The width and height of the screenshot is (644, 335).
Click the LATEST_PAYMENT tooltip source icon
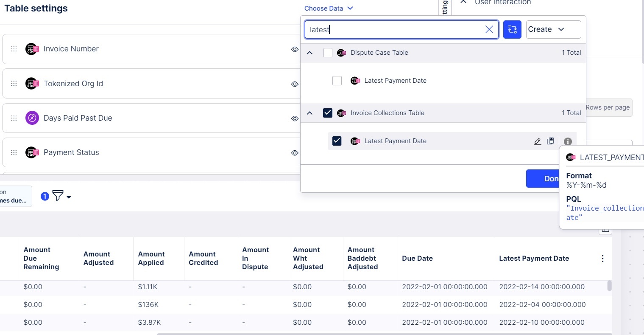click(x=571, y=158)
